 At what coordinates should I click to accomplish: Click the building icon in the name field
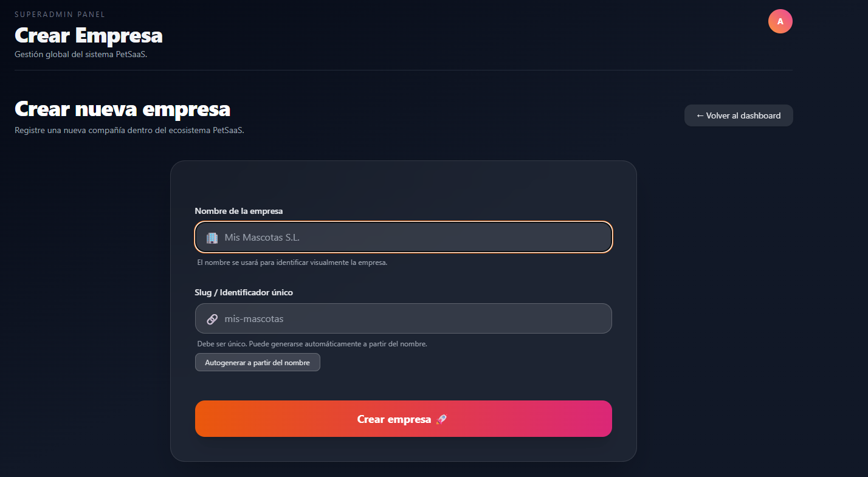point(212,238)
